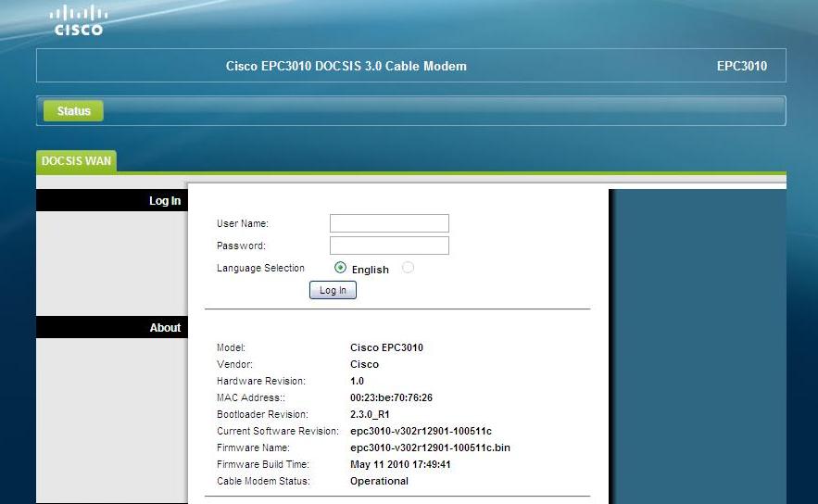Click the Model value Cisco EPC3010
This screenshot has width=818, height=504.
(386, 347)
